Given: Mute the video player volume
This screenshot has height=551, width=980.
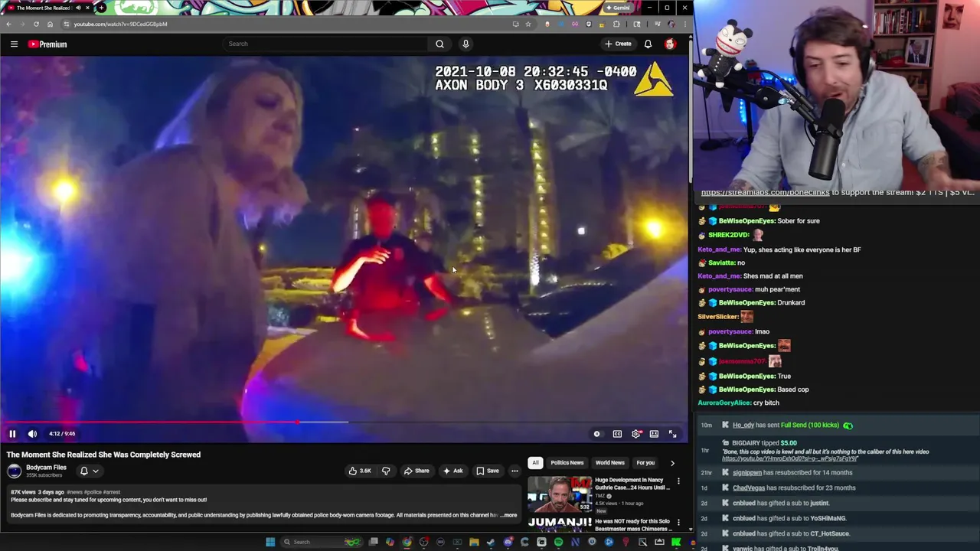Looking at the screenshot, I should point(32,434).
